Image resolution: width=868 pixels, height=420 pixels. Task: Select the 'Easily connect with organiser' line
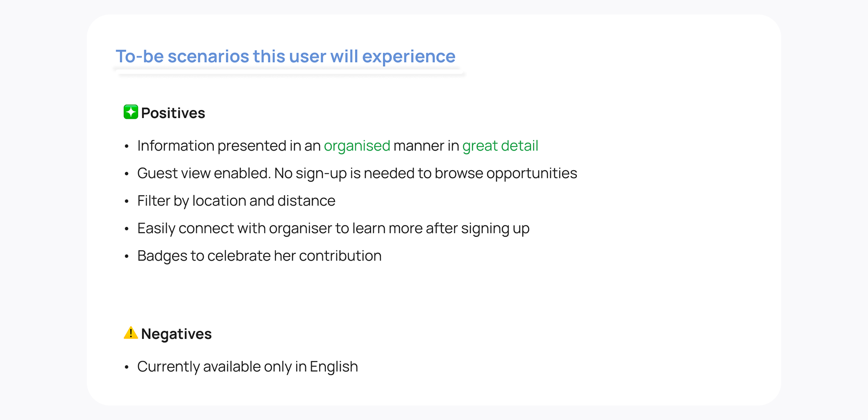333,229
